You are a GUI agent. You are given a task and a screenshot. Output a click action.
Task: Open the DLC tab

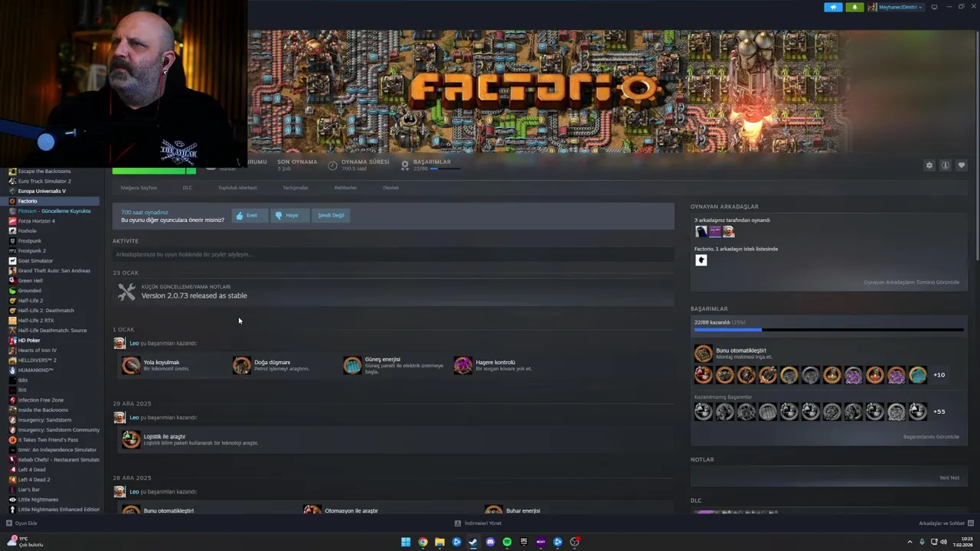coord(188,187)
